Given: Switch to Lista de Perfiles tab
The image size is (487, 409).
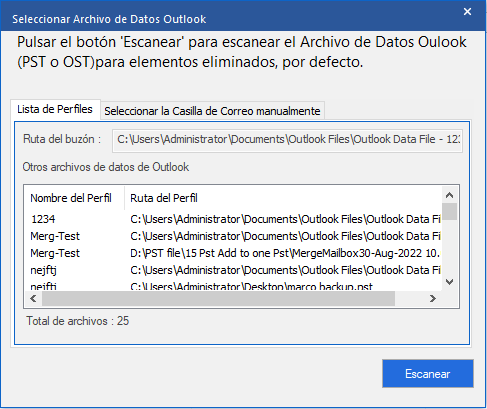Looking at the screenshot, I should [55, 109].
